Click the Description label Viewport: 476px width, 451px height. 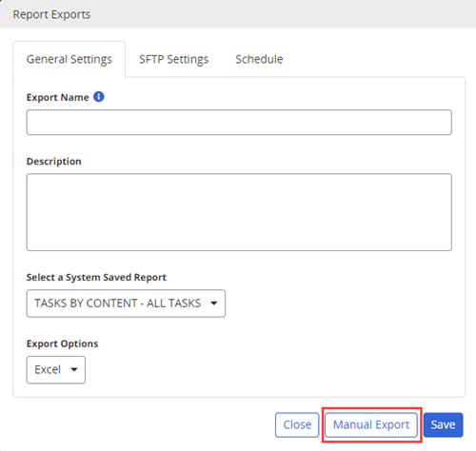pyautogui.click(x=54, y=161)
